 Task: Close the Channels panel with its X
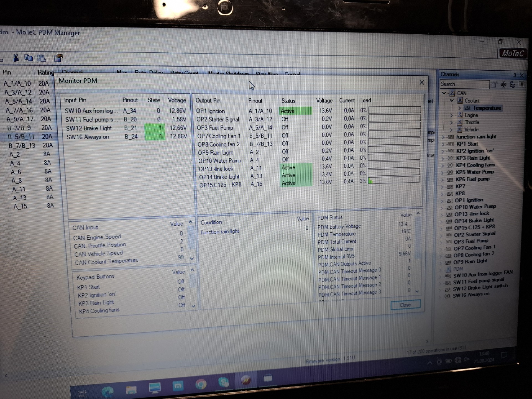(522, 75)
